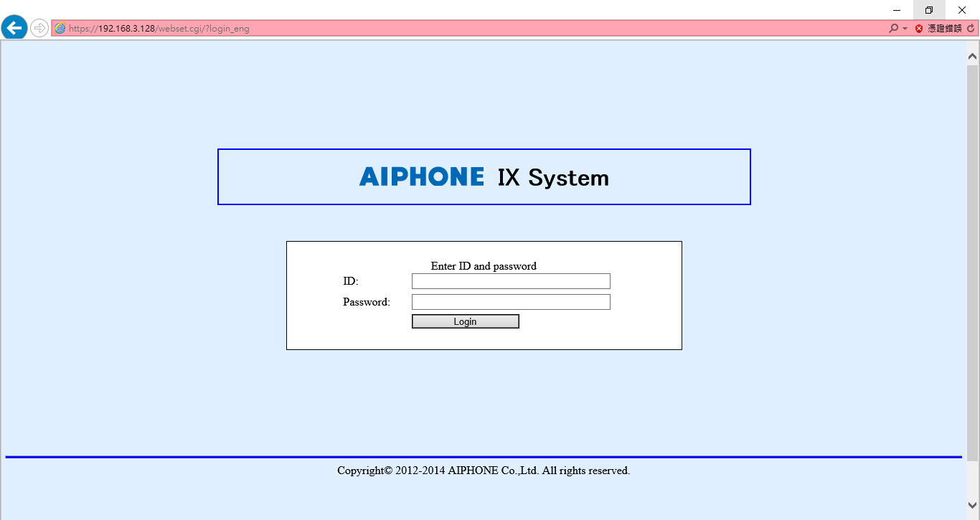Restore down the browser window

point(929,10)
